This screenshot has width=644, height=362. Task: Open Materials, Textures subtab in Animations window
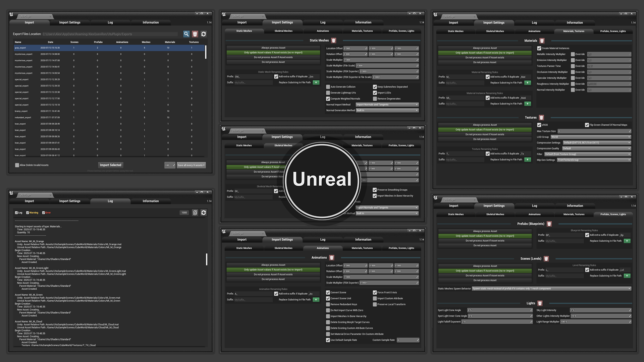[362, 248]
